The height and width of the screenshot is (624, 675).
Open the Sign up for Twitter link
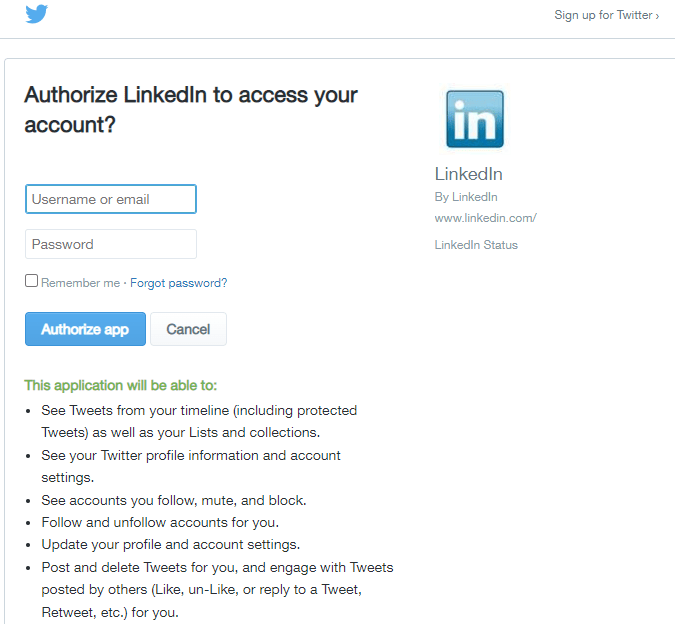[x=606, y=16]
